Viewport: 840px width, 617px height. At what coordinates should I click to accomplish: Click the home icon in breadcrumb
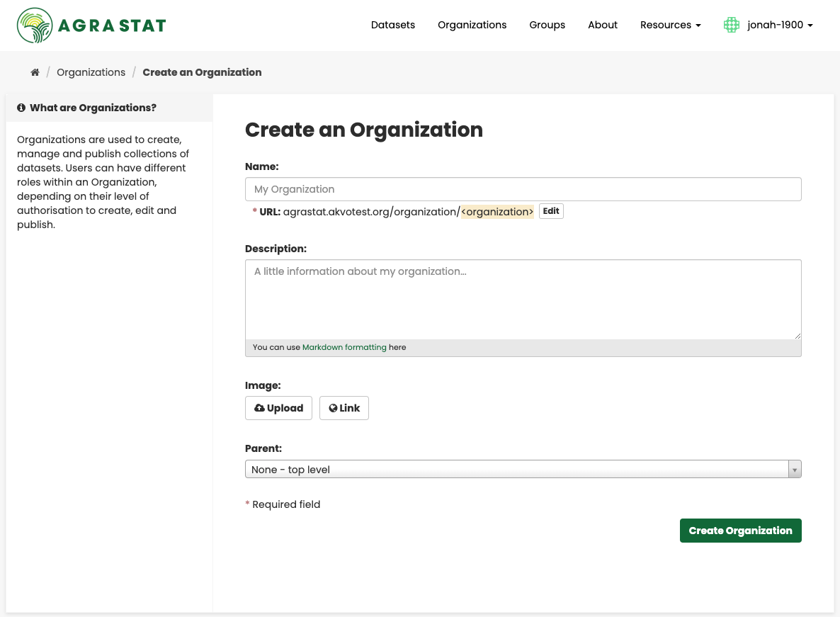pos(35,72)
